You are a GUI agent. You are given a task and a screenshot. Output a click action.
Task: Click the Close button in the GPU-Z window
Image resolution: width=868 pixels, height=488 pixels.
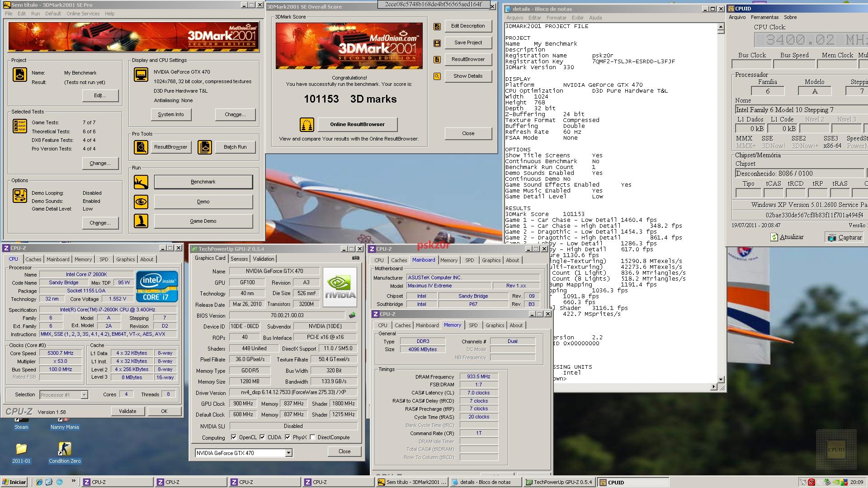[x=344, y=452]
